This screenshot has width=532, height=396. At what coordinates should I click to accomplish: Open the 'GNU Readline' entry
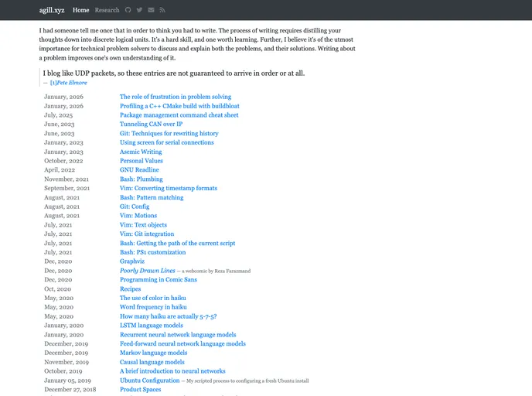[139, 169]
